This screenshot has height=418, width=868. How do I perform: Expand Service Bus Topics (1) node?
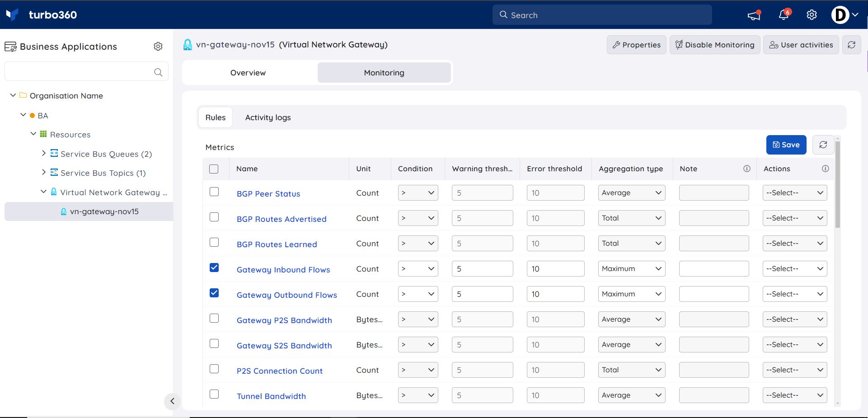tap(44, 172)
